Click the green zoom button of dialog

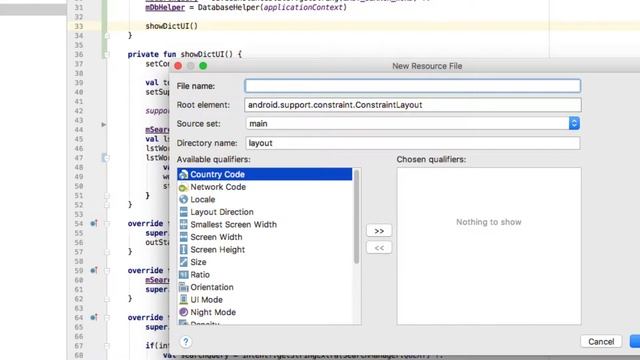point(203,66)
